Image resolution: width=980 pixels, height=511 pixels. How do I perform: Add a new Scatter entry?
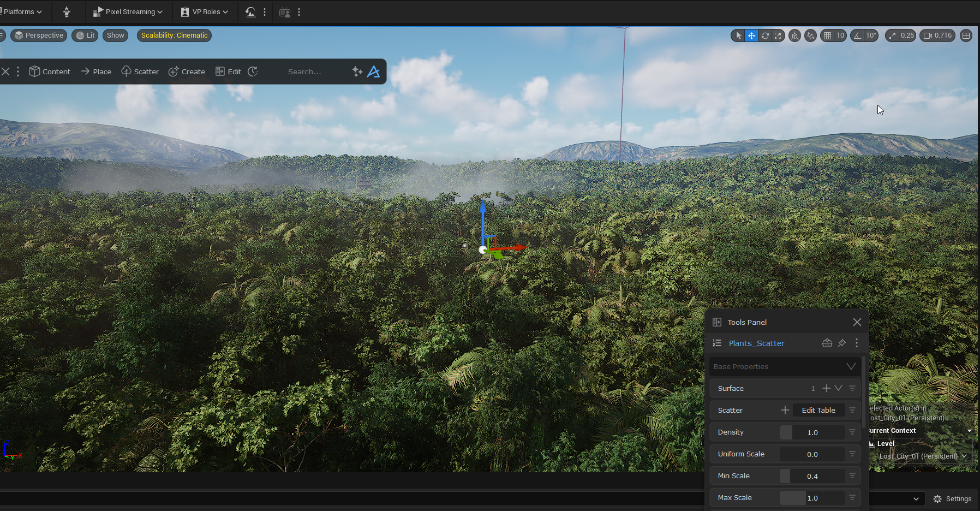(x=785, y=410)
